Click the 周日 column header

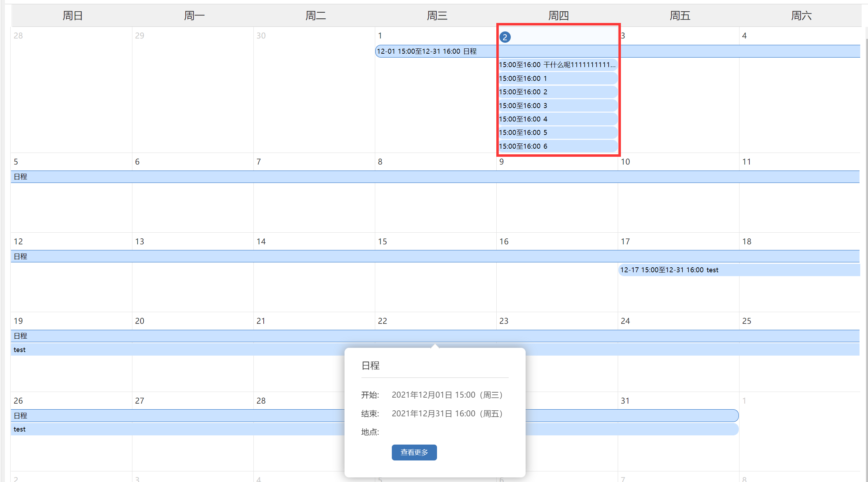point(72,16)
